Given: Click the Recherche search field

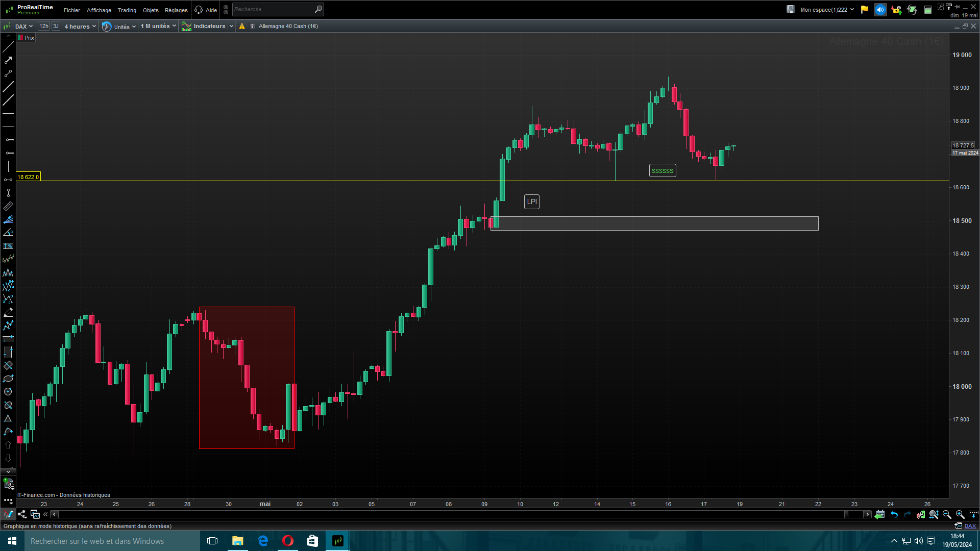Looking at the screenshot, I should [273, 9].
